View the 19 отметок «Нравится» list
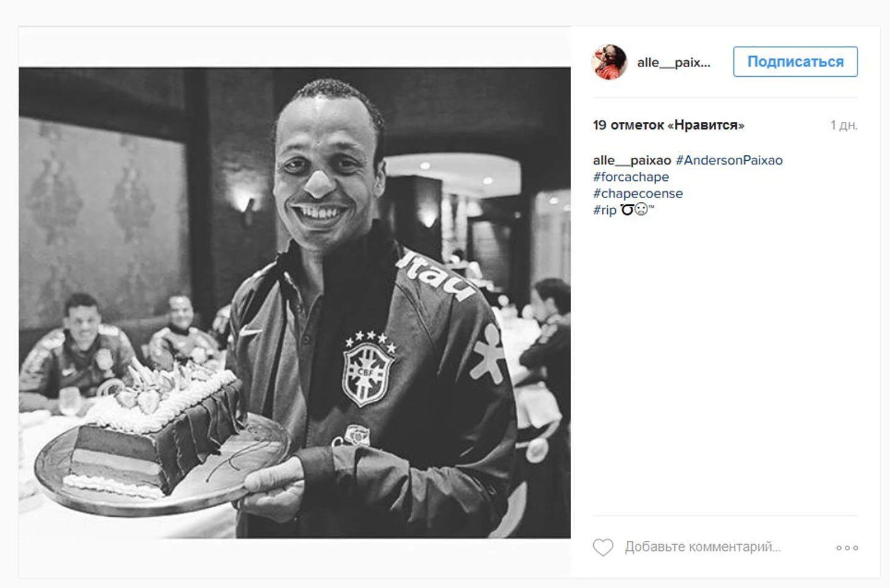Viewport: 890px width, 588px height. coord(668,125)
